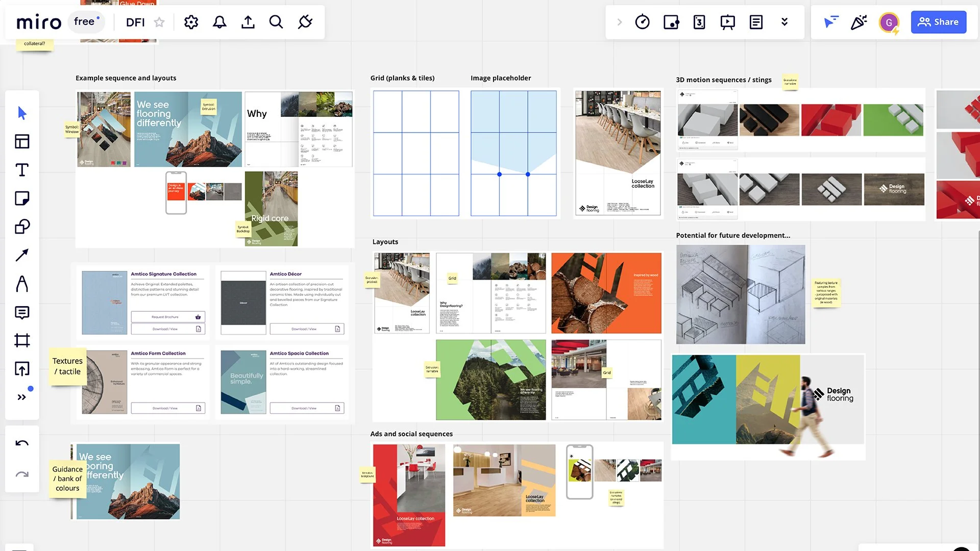Viewport: 980px width, 551px height.
Task: Open the Upload tool in sidebar
Action: pyautogui.click(x=22, y=368)
